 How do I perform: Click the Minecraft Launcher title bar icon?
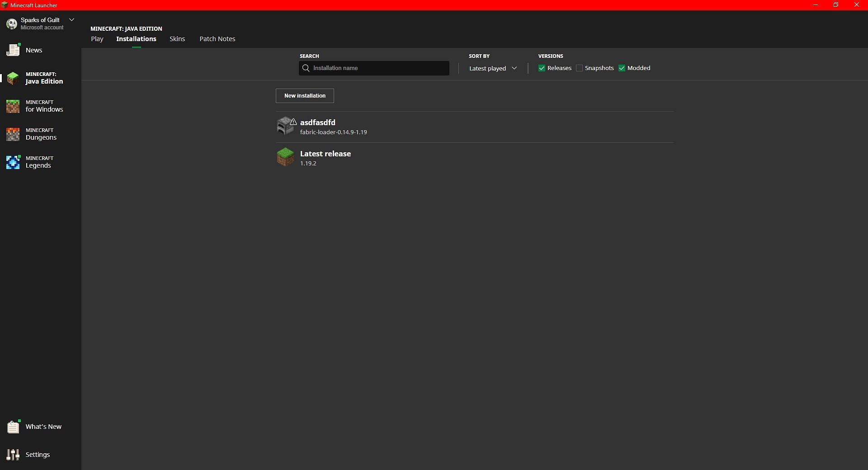[x=5, y=5]
